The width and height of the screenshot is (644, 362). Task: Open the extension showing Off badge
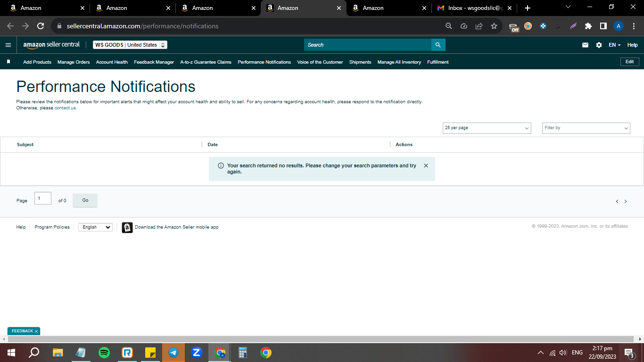514,27
